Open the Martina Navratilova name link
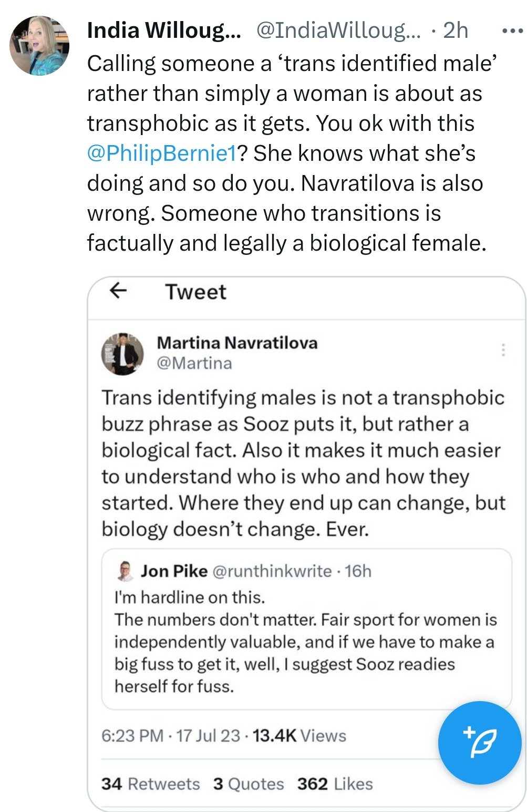 click(237, 343)
